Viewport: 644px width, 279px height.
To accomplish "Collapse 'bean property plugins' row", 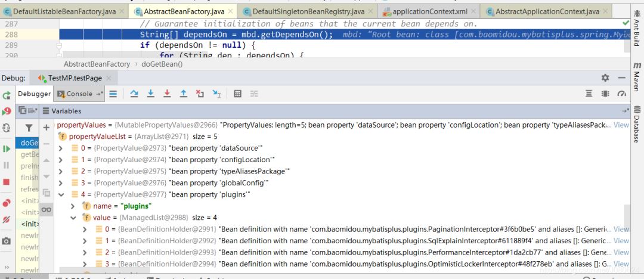I will pyautogui.click(x=61, y=194).
